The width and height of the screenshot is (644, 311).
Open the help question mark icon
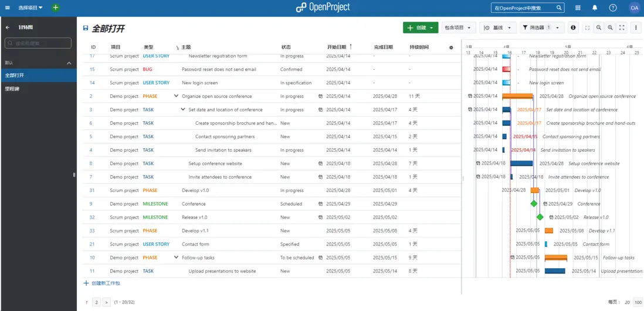pyautogui.click(x=613, y=8)
